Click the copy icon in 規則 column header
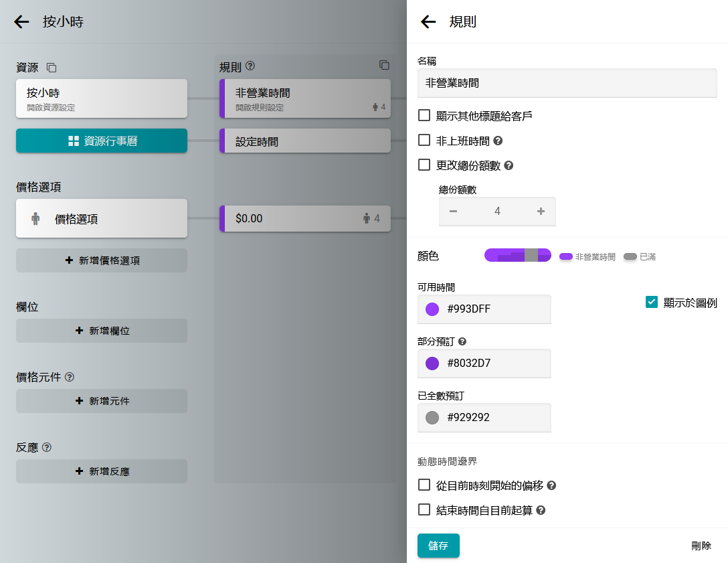Screen dimensions: 728x563 click(x=384, y=65)
